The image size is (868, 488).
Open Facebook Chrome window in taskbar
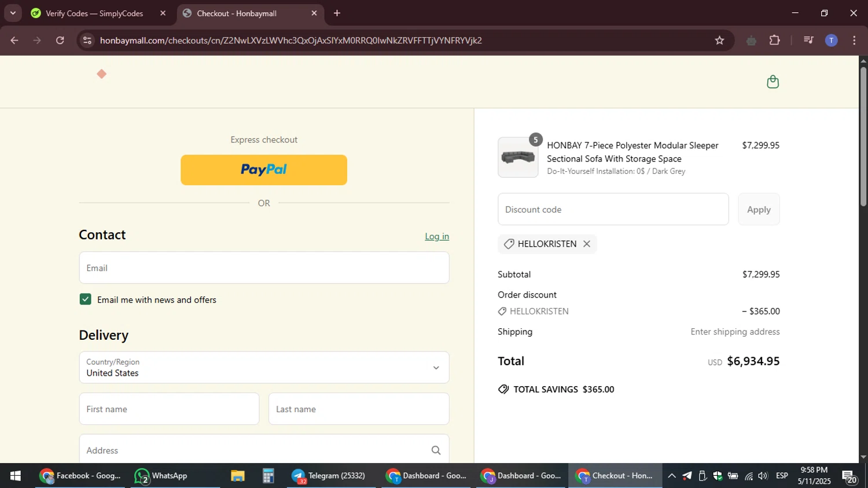[80, 476]
